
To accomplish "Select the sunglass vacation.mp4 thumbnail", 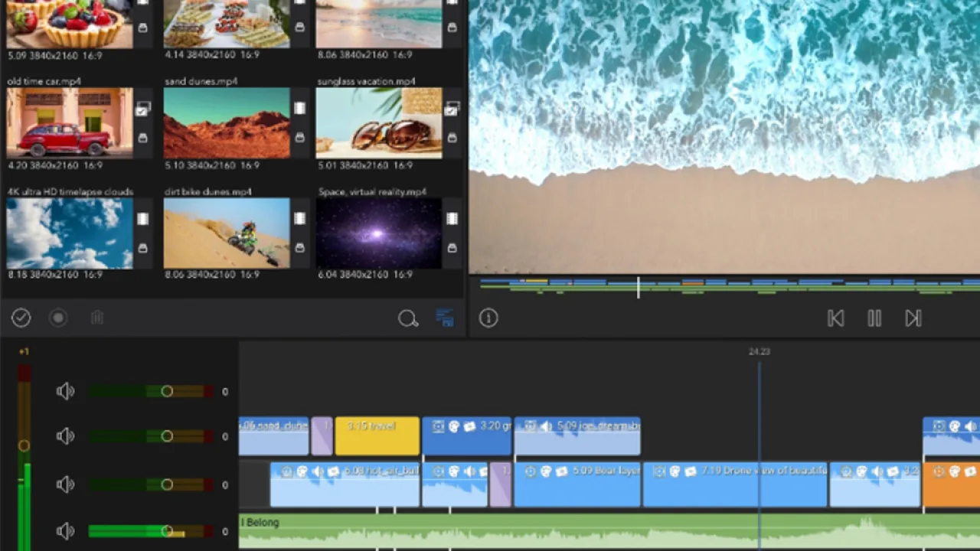I will [x=379, y=122].
